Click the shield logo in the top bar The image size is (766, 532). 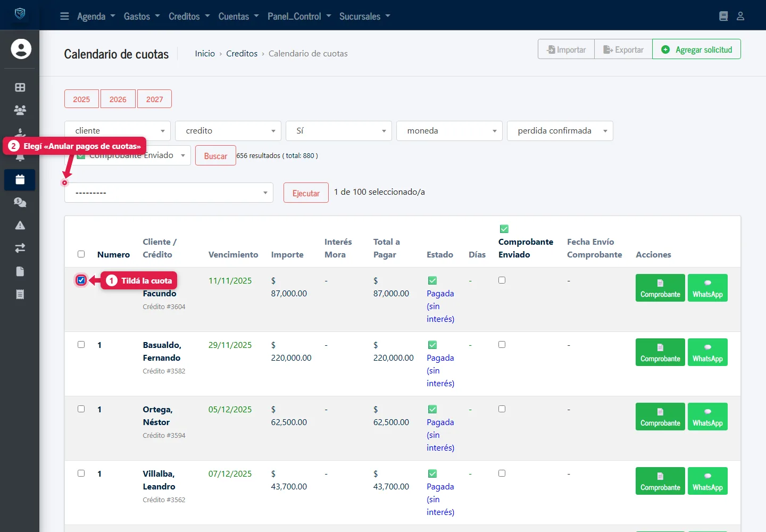click(x=20, y=14)
